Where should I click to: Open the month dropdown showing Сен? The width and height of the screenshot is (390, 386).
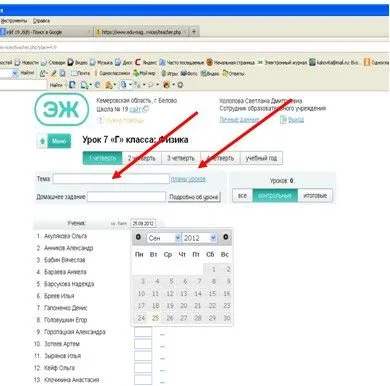click(x=164, y=238)
